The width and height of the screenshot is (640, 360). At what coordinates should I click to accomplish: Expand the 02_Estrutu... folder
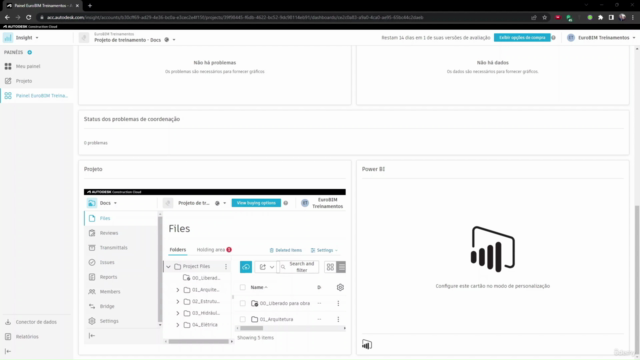click(178, 302)
